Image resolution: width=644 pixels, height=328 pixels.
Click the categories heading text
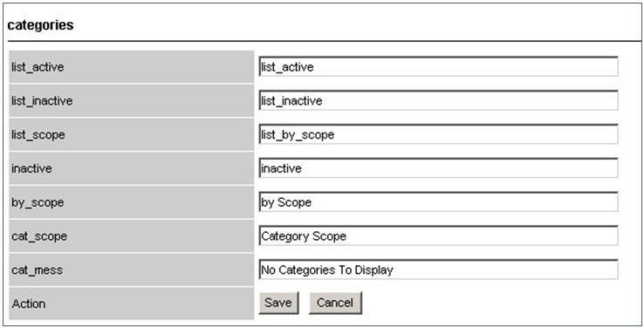pyautogui.click(x=41, y=25)
